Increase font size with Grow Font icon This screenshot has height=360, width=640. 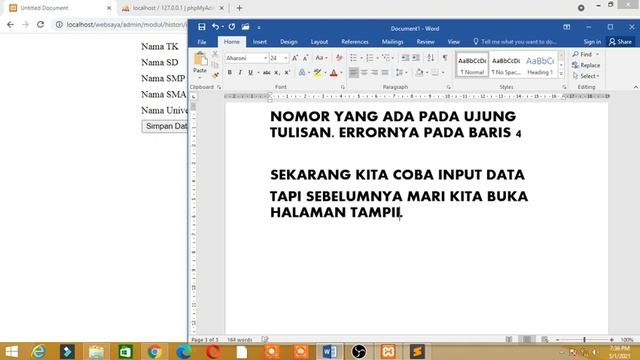point(295,58)
